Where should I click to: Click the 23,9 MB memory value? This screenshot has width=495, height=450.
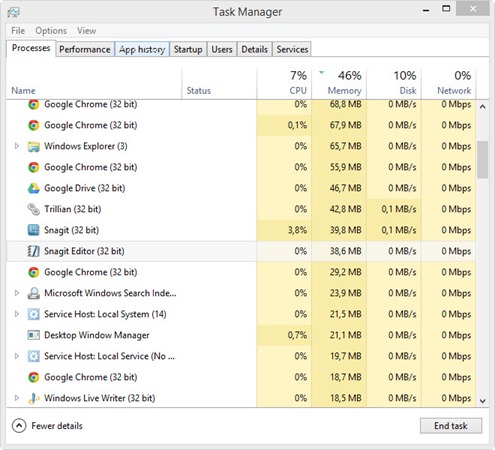tap(346, 293)
